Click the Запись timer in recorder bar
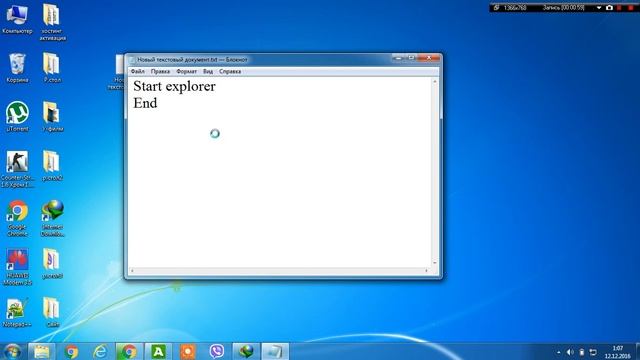The width and height of the screenshot is (640, 360). (x=563, y=8)
